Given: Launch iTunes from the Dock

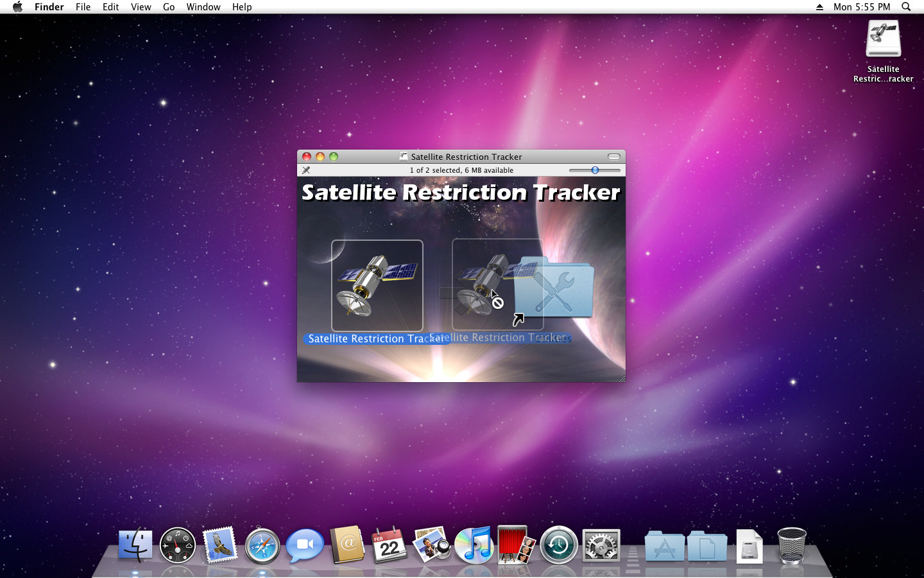Looking at the screenshot, I should [x=474, y=545].
